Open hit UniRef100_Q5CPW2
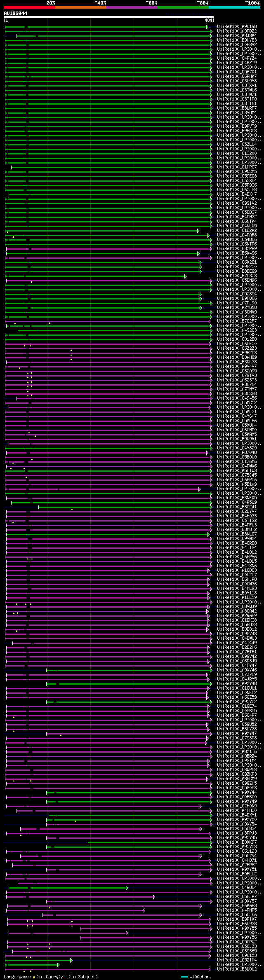 point(237,942)
